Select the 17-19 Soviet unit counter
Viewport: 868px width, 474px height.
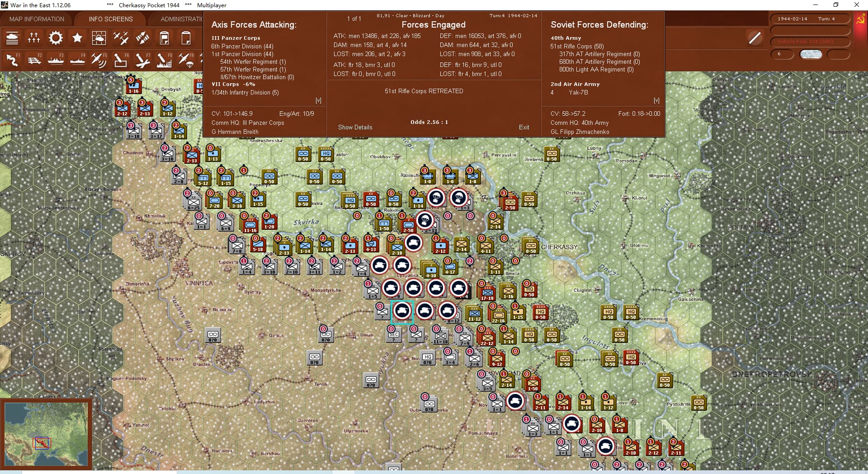tap(487, 292)
